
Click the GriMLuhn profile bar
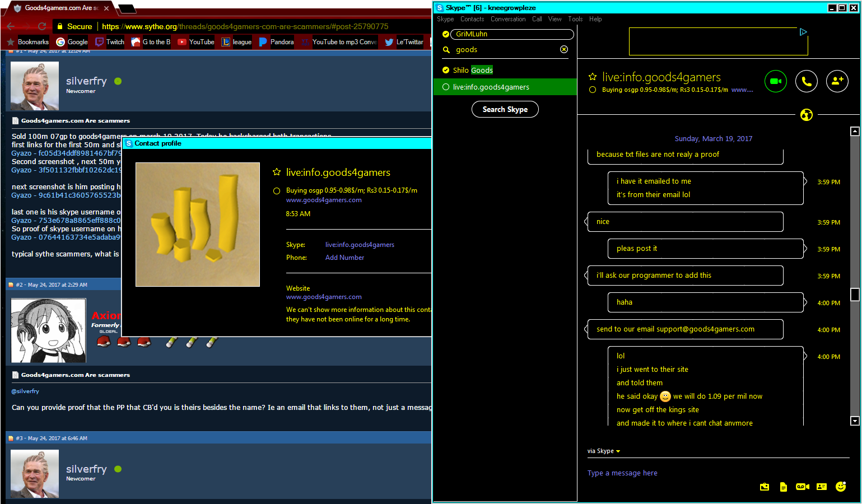(x=512, y=34)
